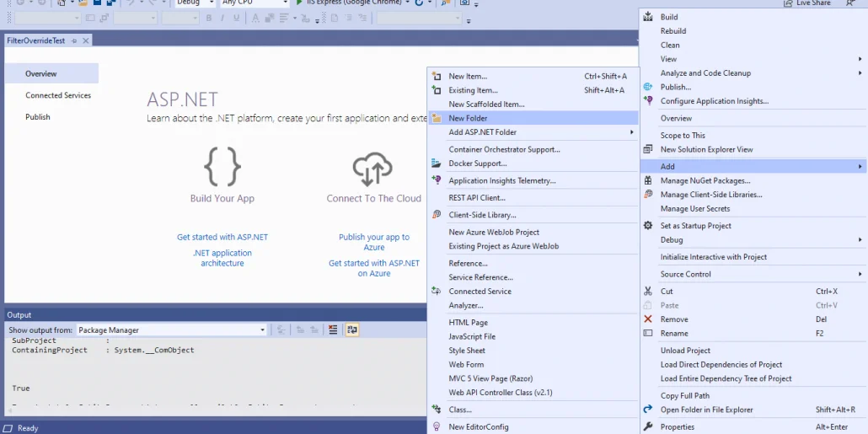The image size is (868, 434).
Task: Click the FilterOverrideTest tab title
Action: point(35,41)
